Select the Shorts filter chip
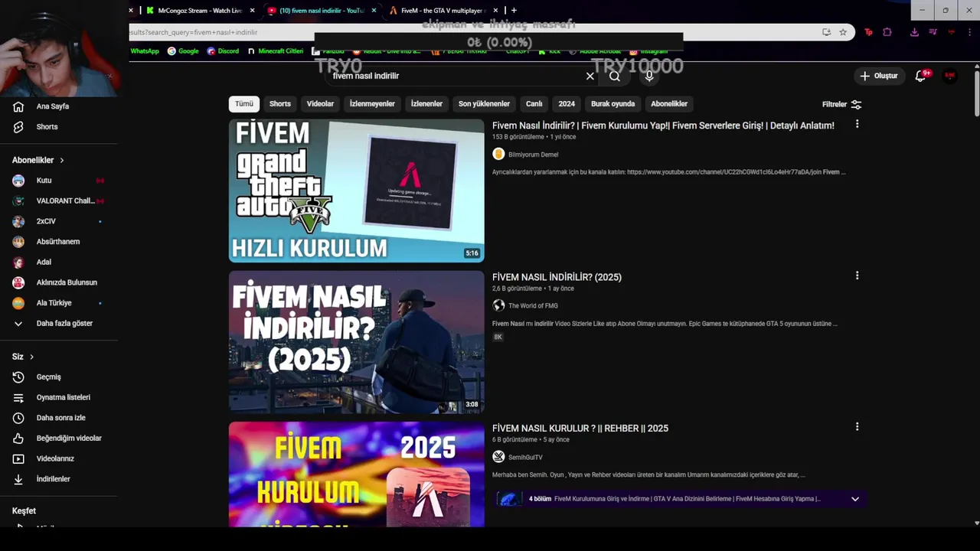 pos(280,104)
